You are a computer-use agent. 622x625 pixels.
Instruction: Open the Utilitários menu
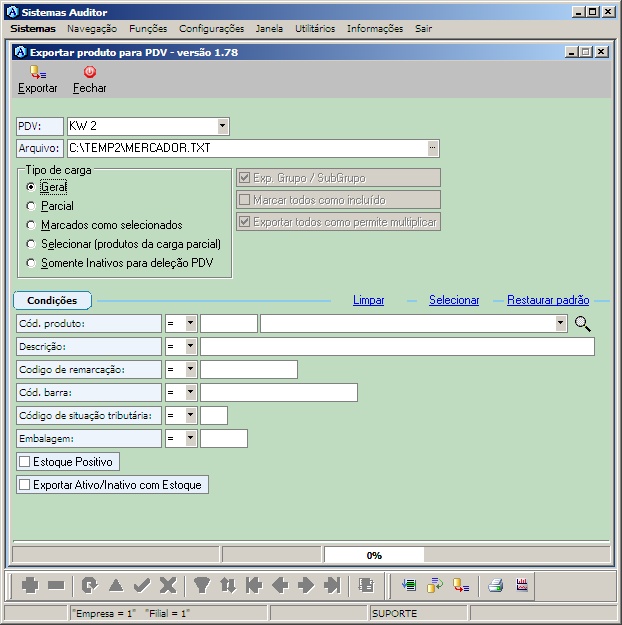315,29
